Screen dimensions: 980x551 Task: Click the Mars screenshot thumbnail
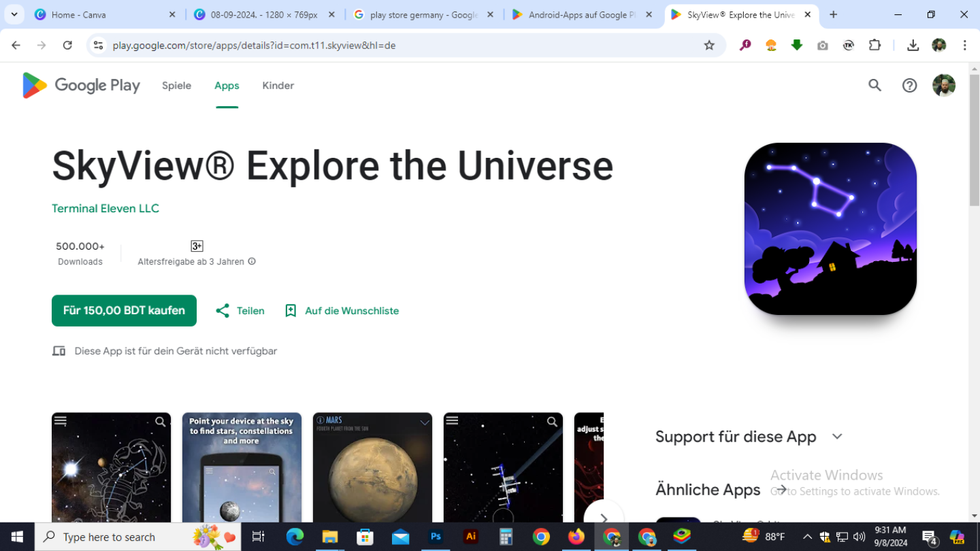click(x=372, y=467)
